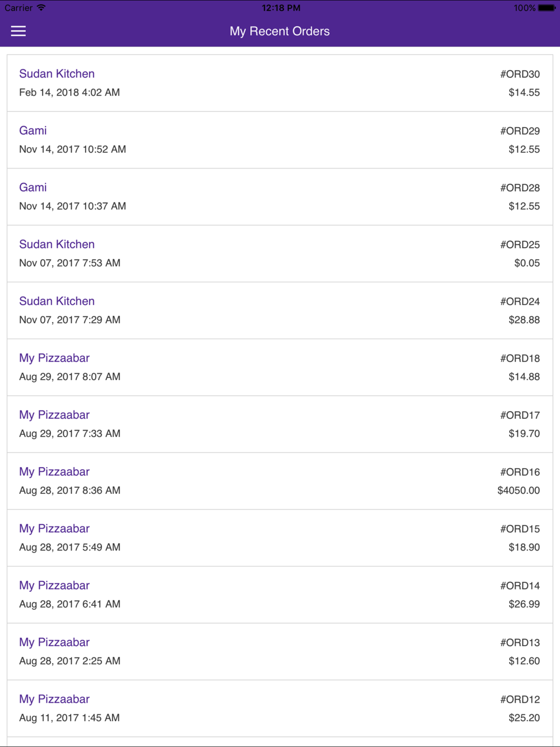Open the hamburger menu icon
The width and height of the screenshot is (560, 747).
coord(18,31)
